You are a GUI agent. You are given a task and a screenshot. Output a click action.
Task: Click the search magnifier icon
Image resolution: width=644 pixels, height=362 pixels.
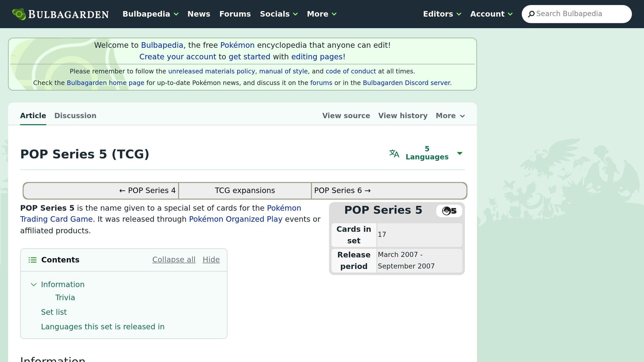coord(531,14)
